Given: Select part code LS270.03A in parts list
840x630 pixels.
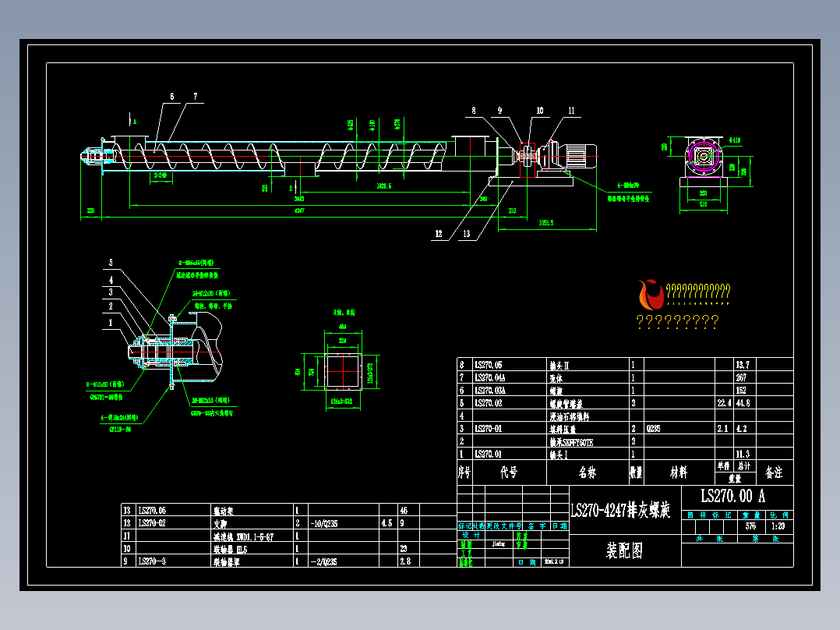Looking at the screenshot, I should pos(489,391).
